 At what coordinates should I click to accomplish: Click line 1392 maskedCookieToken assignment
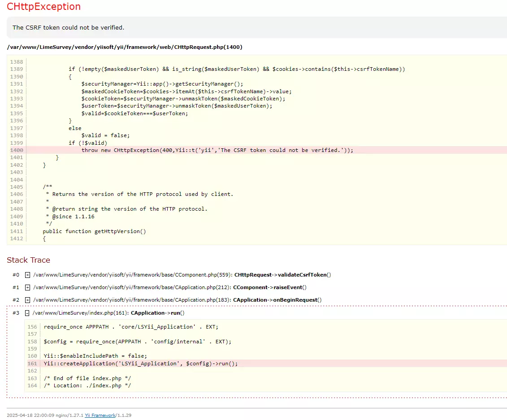(x=186, y=91)
